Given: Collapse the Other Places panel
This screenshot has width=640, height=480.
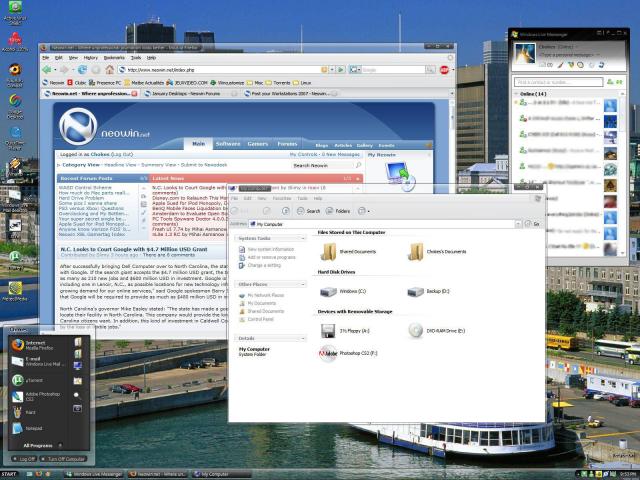Looking at the screenshot, I should click(302, 284).
